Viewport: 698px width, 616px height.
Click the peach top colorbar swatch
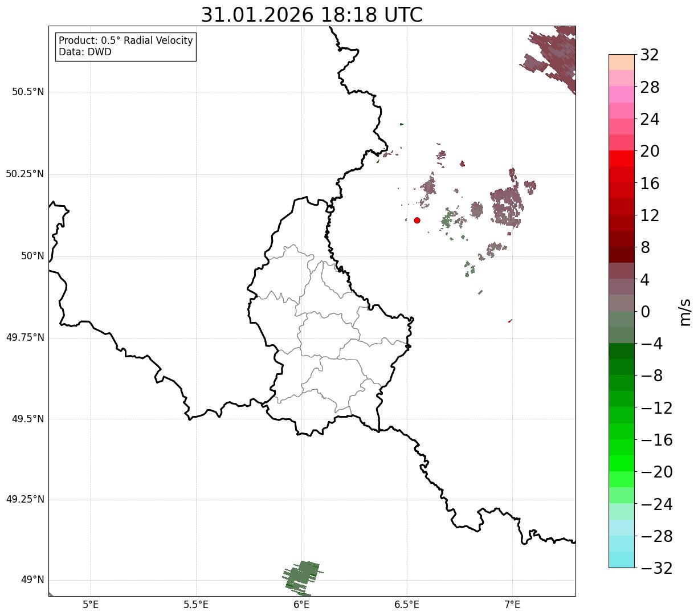pos(622,62)
